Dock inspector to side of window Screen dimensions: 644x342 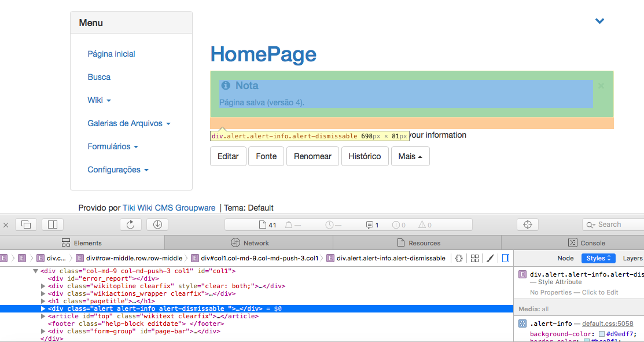(x=53, y=225)
